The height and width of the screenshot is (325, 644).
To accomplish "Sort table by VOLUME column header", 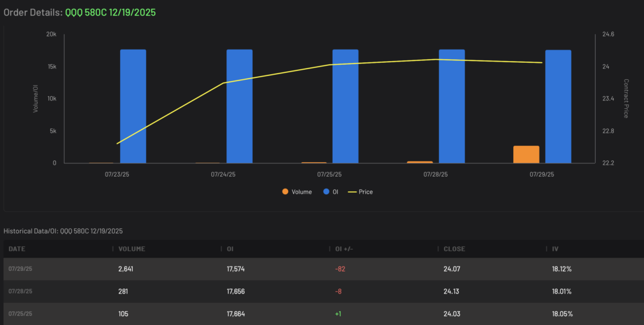I will point(131,249).
